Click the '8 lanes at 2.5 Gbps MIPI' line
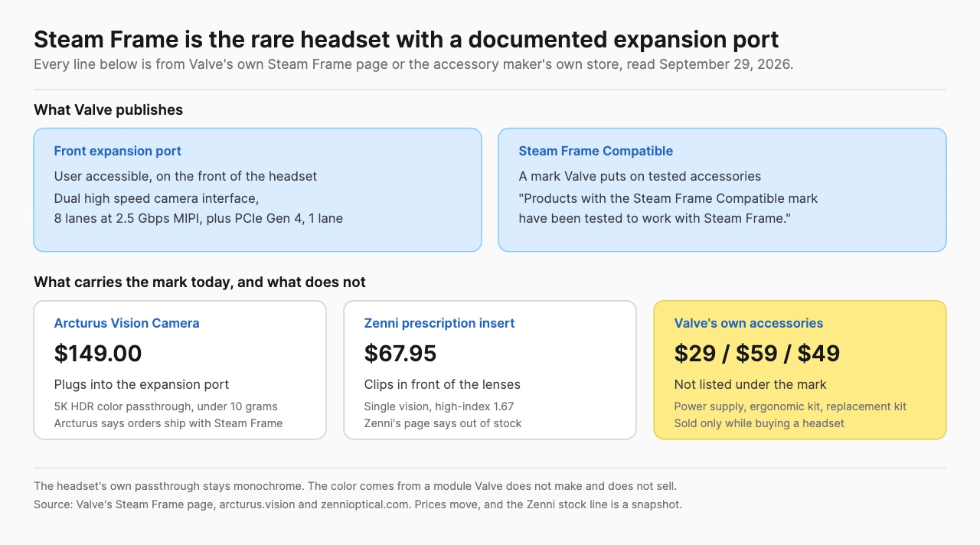The image size is (980, 545). click(x=198, y=218)
